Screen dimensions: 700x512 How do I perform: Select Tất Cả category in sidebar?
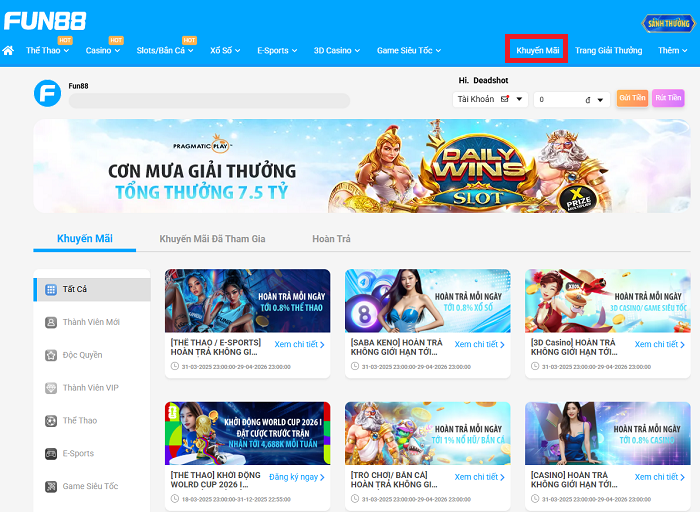pyautogui.click(x=92, y=290)
